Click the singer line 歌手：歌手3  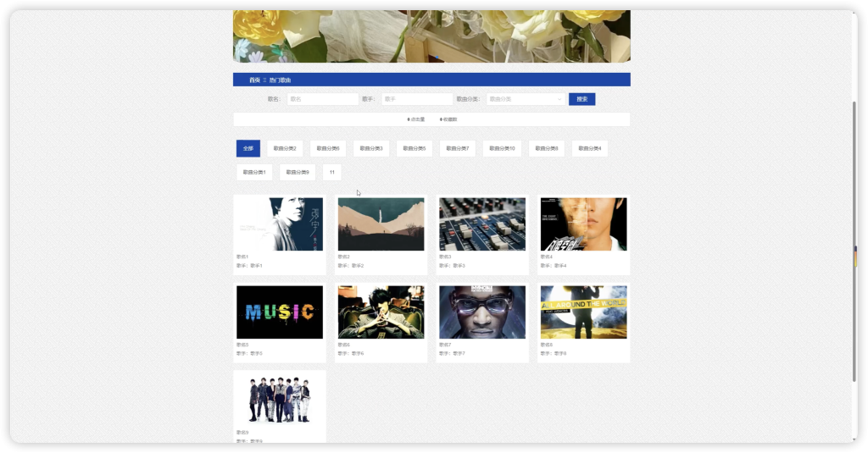coord(453,266)
